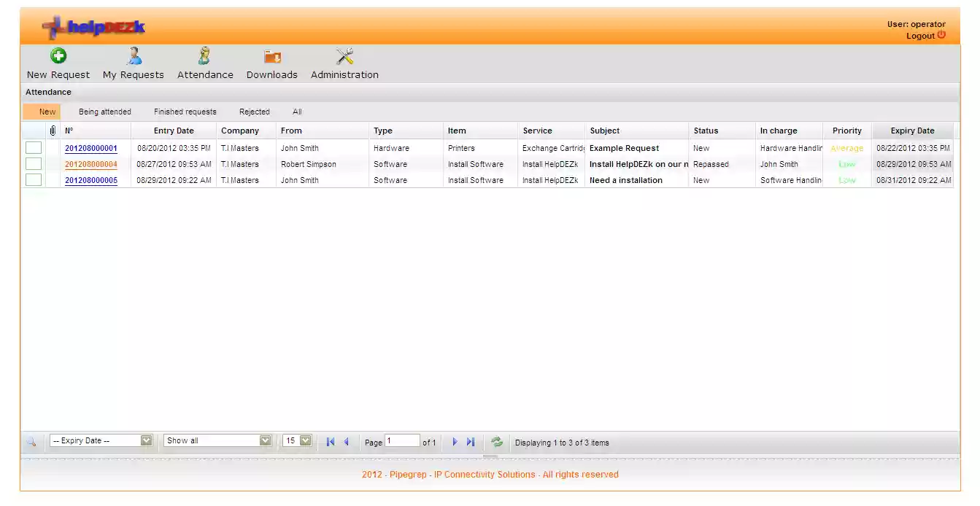Click the search magnifier in the bottom bar

click(x=33, y=440)
